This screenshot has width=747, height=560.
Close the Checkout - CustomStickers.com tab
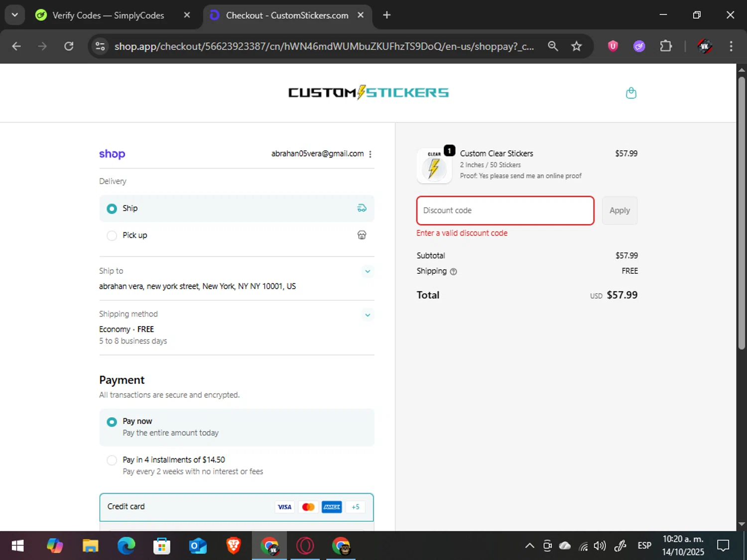(x=361, y=15)
